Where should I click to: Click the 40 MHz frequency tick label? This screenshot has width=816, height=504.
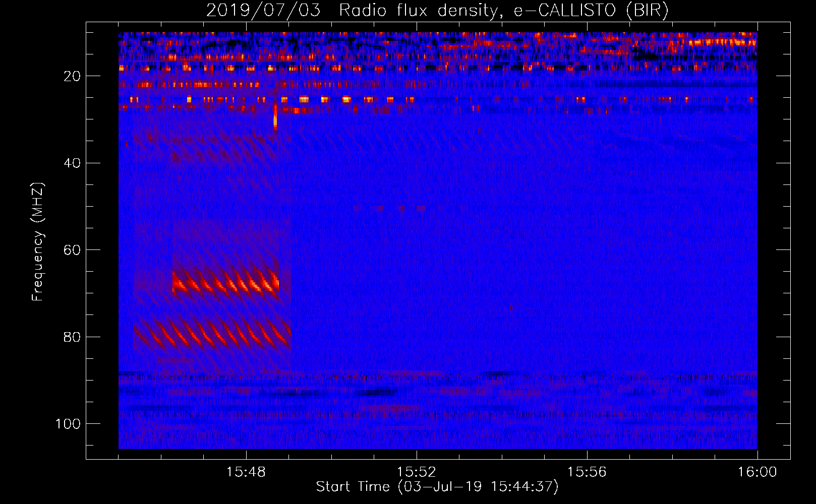tap(72, 163)
